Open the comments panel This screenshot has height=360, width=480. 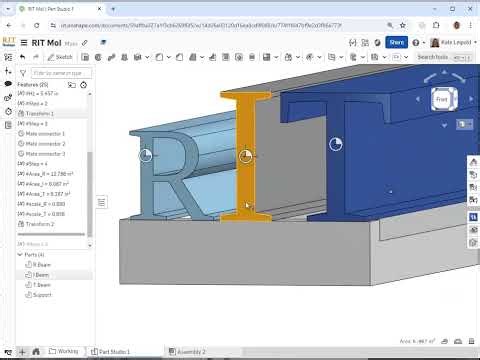pos(8,84)
